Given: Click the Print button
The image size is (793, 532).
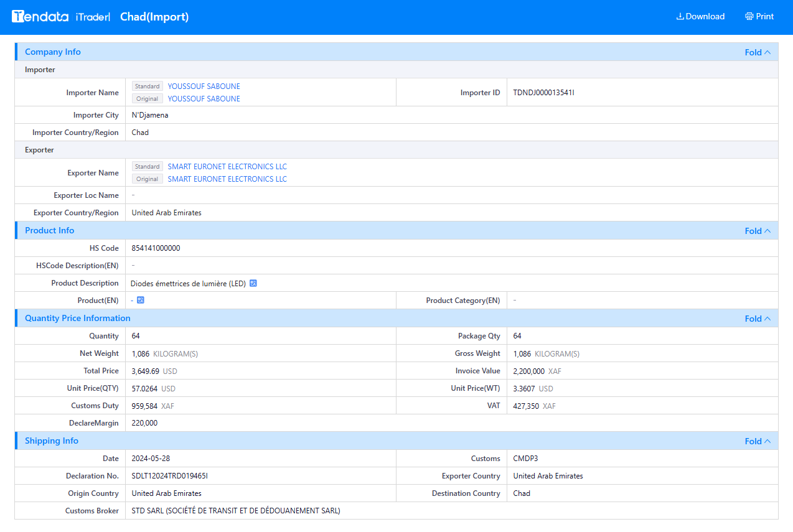Looking at the screenshot, I should click(x=759, y=17).
